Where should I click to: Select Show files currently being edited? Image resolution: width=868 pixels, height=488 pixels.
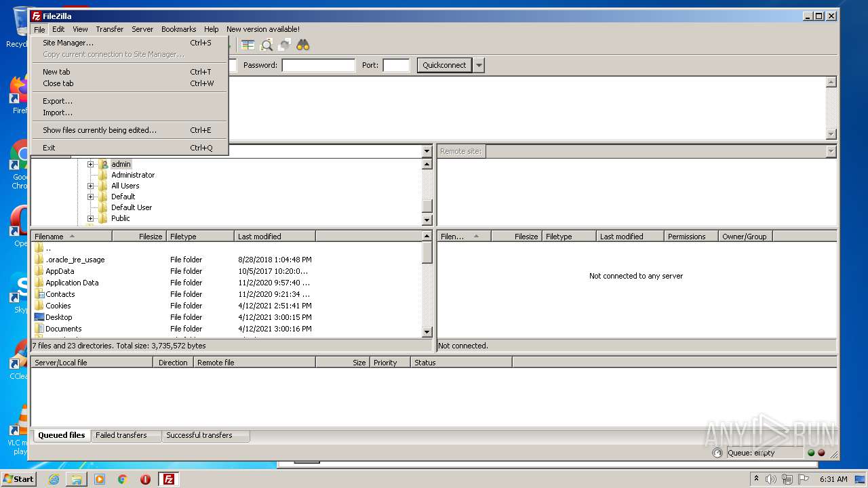[x=130, y=130]
